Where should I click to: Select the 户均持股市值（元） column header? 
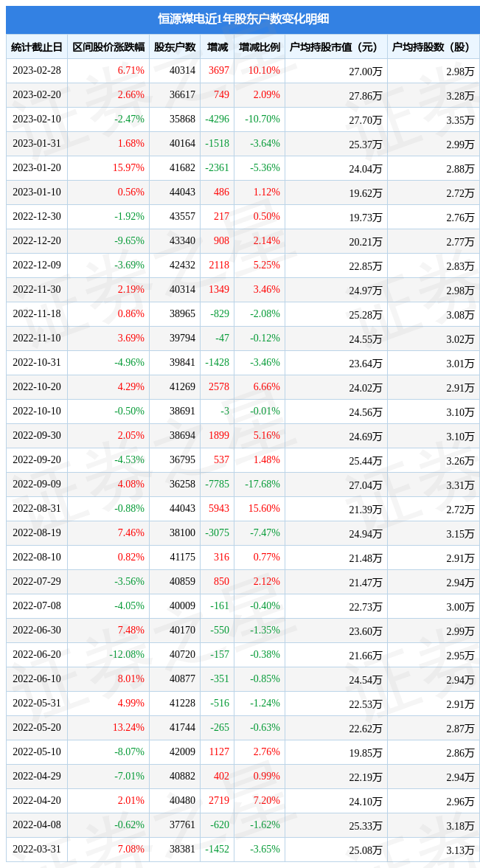click(336, 46)
